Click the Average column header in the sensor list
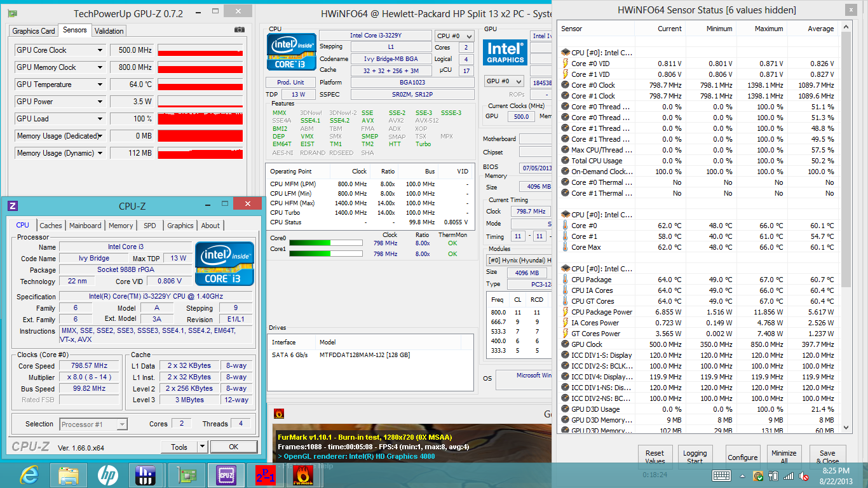 [820, 29]
